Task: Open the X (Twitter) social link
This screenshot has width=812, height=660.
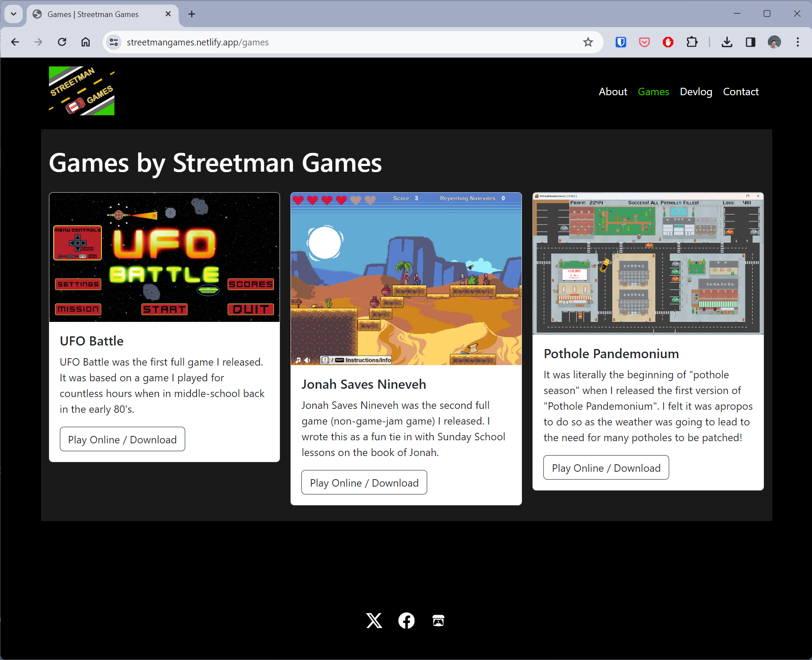Action: (374, 620)
